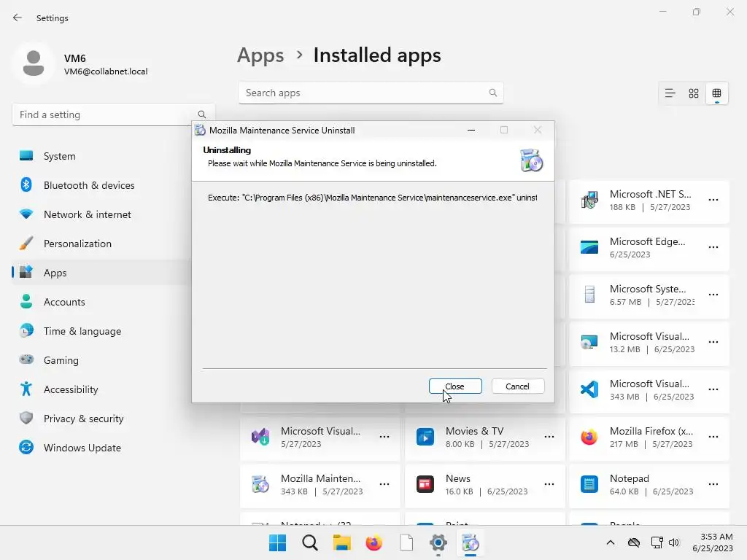Viewport: 747px width, 560px height.
Task: Click the Accessibility figure icon
Action: (x=26, y=389)
